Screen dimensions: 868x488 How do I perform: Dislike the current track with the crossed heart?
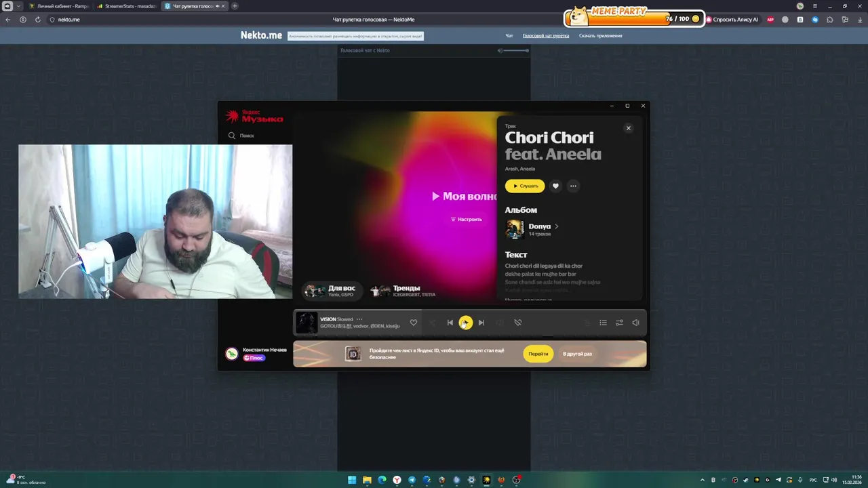click(x=517, y=323)
